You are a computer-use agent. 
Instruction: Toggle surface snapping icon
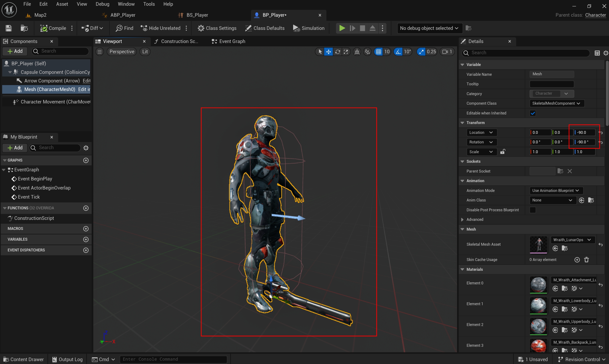coord(367,52)
